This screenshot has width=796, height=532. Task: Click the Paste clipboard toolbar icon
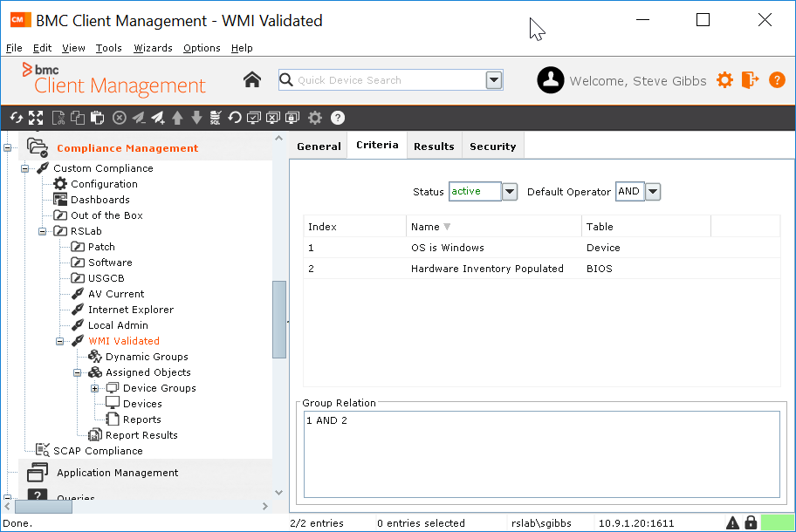point(98,118)
